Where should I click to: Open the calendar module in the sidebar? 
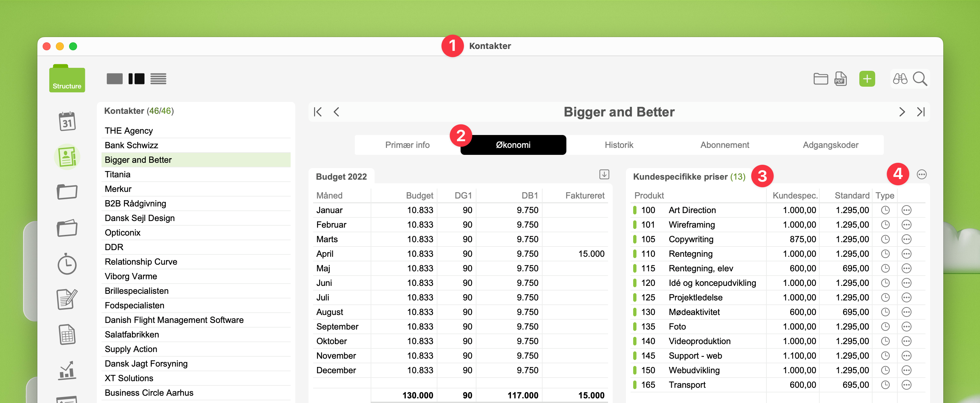click(x=67, y=121)
